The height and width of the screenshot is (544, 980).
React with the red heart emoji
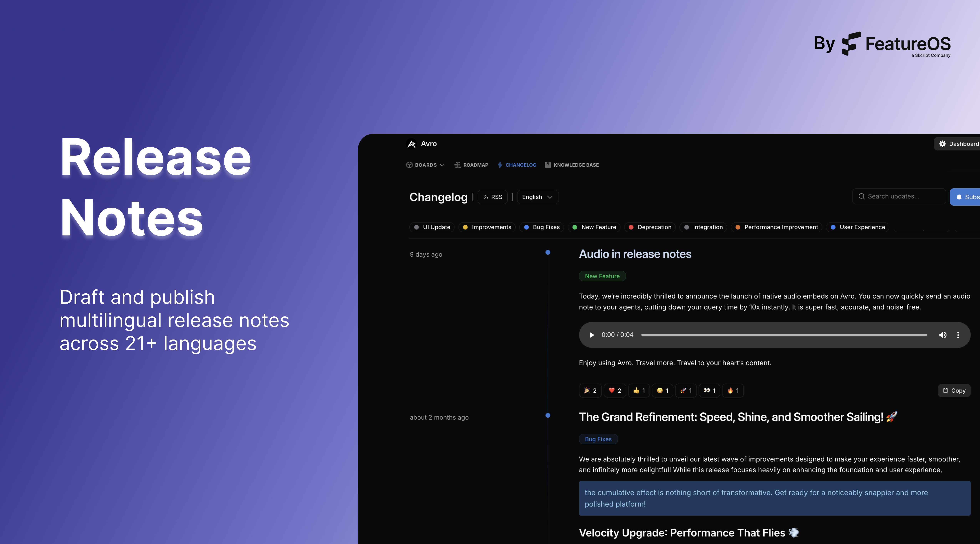tap(615, 390)
